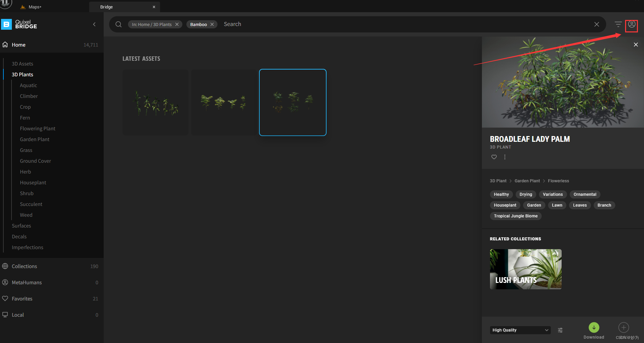Click the Branch tag
Screen dimensions: 644x343
pos(604,205)
